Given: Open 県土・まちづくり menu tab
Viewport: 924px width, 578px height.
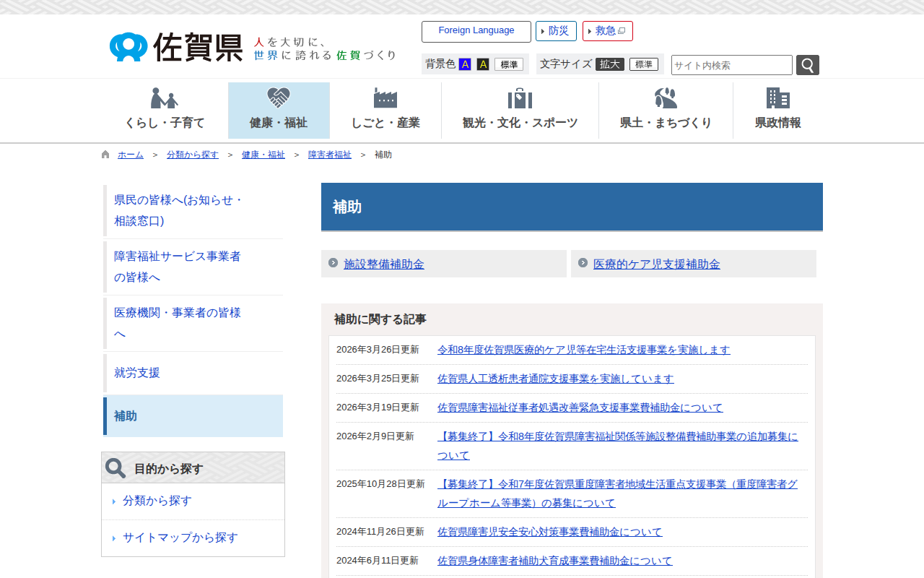Looking at the screenshot, I should (x=666, y=111).
